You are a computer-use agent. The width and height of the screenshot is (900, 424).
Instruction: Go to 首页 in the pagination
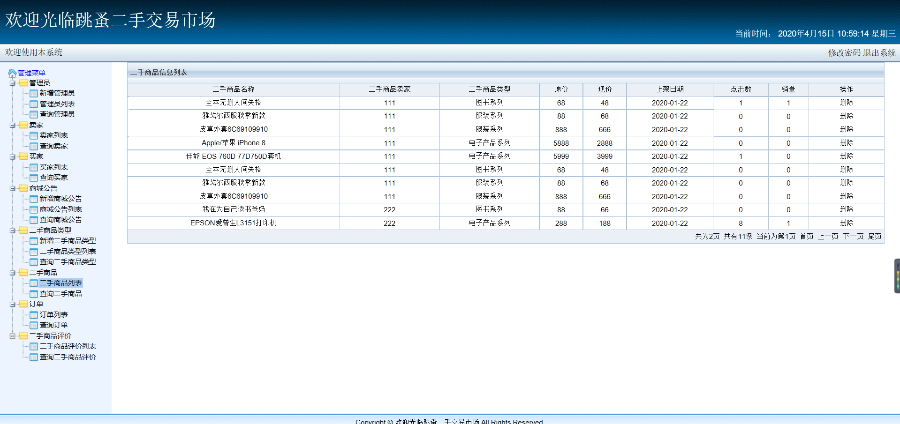[806, 236]
